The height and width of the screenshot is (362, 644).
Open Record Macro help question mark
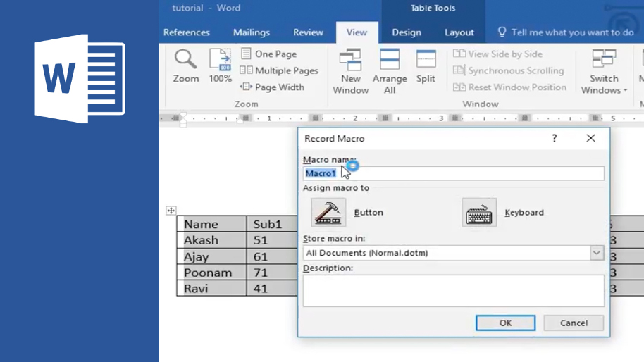[555, 138]
